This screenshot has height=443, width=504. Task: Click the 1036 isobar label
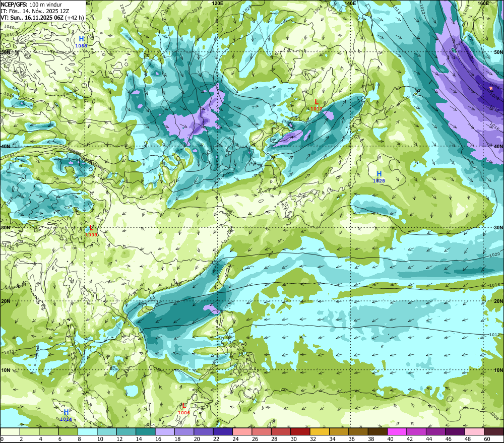(197, 10)
